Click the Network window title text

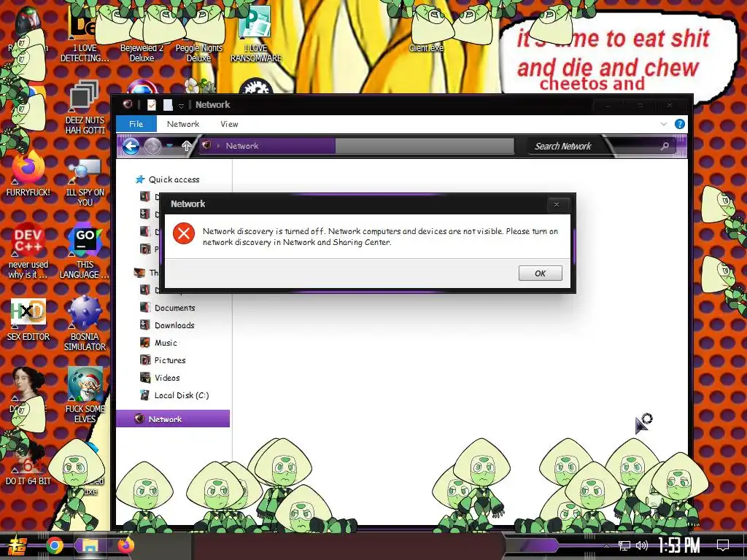212,105
